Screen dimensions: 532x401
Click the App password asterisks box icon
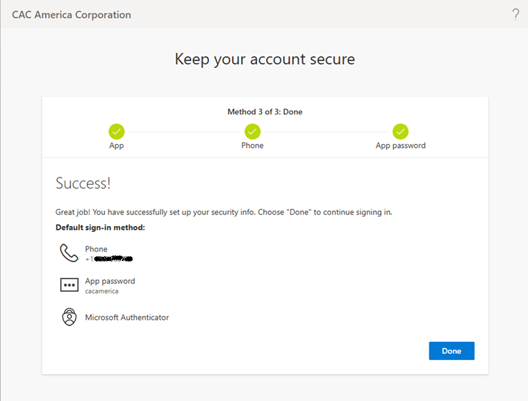(x=69, y=285)
